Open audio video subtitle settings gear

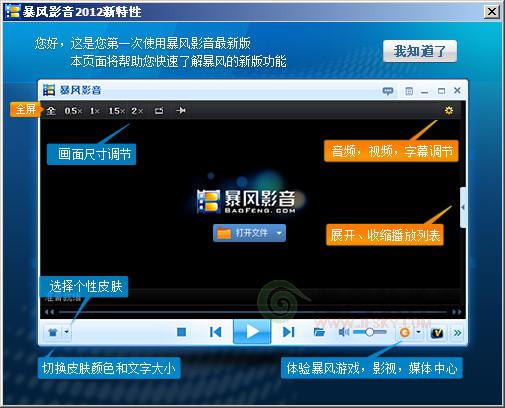click(449, 110)
